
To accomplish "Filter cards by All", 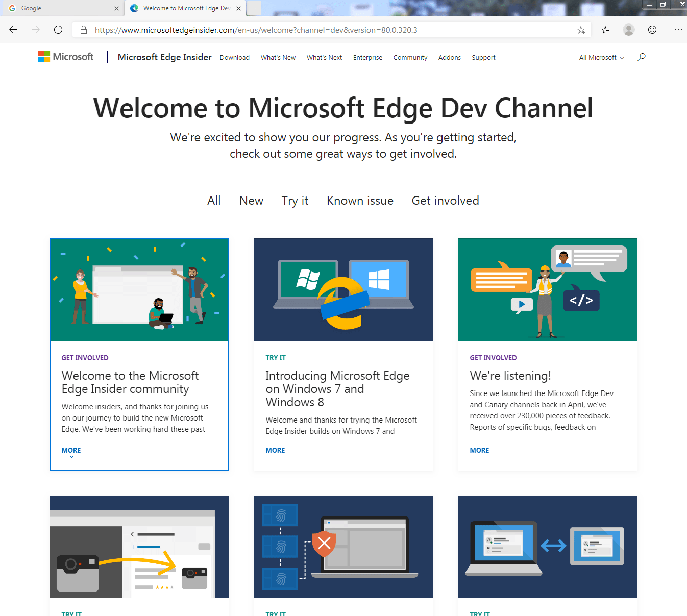I will pos(214,201).
